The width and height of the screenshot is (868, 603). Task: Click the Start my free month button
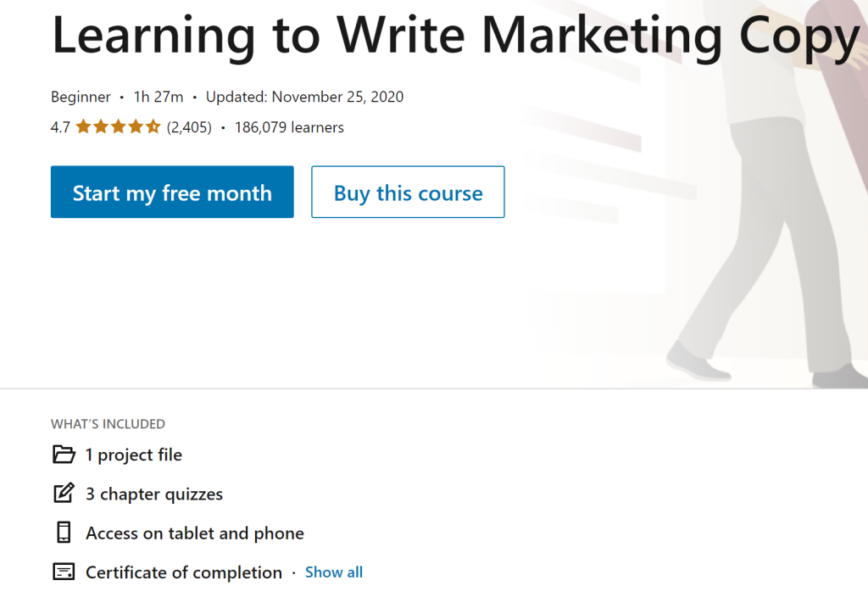click(172, 192)
